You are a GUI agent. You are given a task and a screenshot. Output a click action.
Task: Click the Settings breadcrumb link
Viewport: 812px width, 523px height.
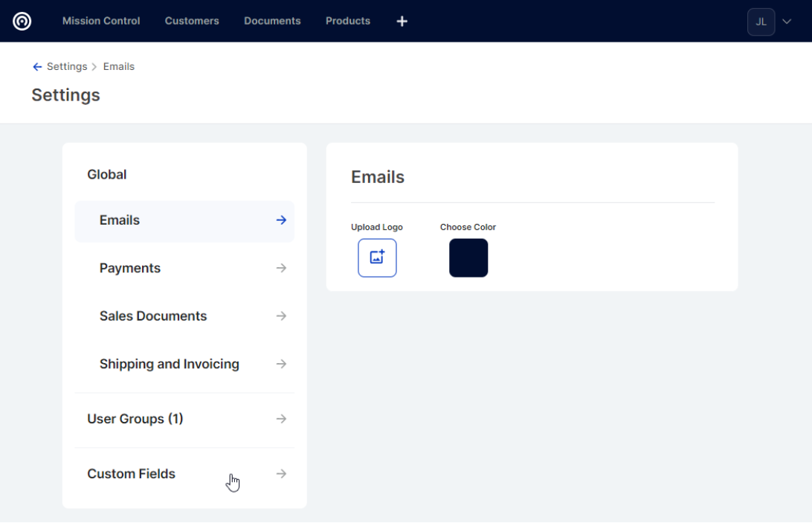(67, 67)
